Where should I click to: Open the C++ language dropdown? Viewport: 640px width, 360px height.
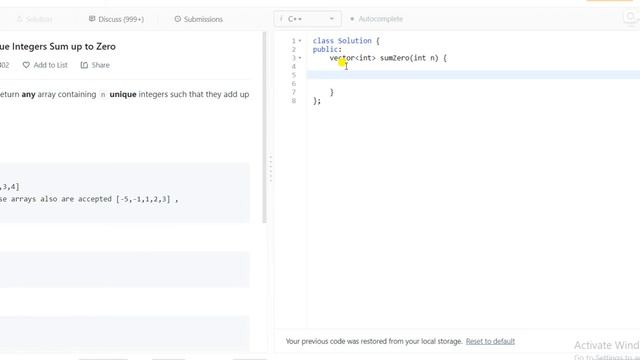[307, 19]
